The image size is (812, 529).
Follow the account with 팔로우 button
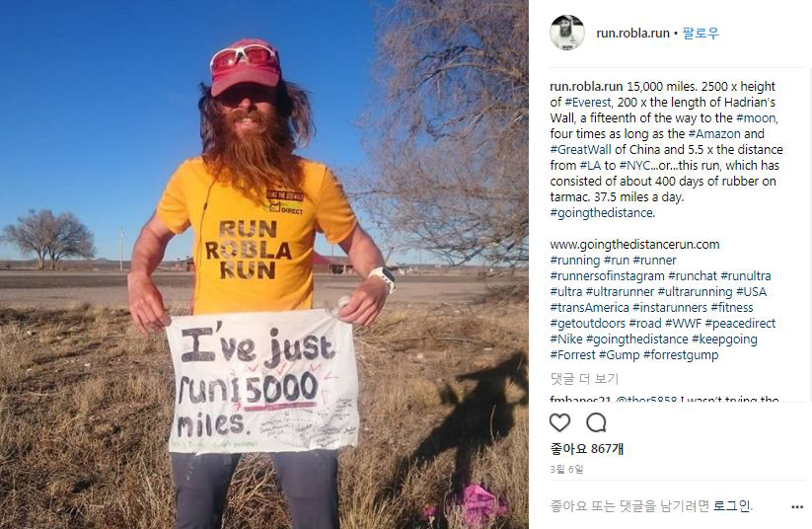coord(701,34)
